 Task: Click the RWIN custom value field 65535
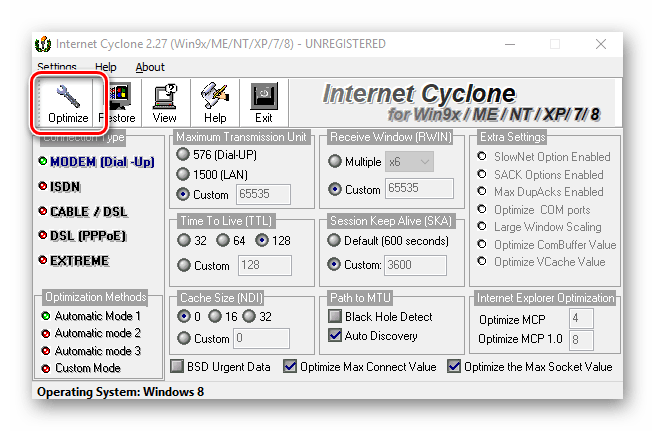tap(419, 188)
